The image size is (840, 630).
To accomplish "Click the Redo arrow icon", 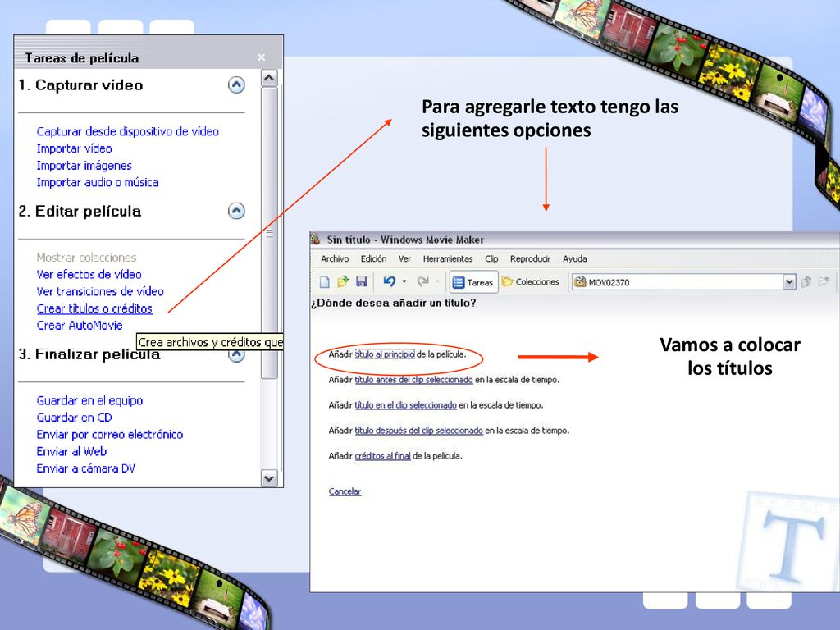I will 423,281.
